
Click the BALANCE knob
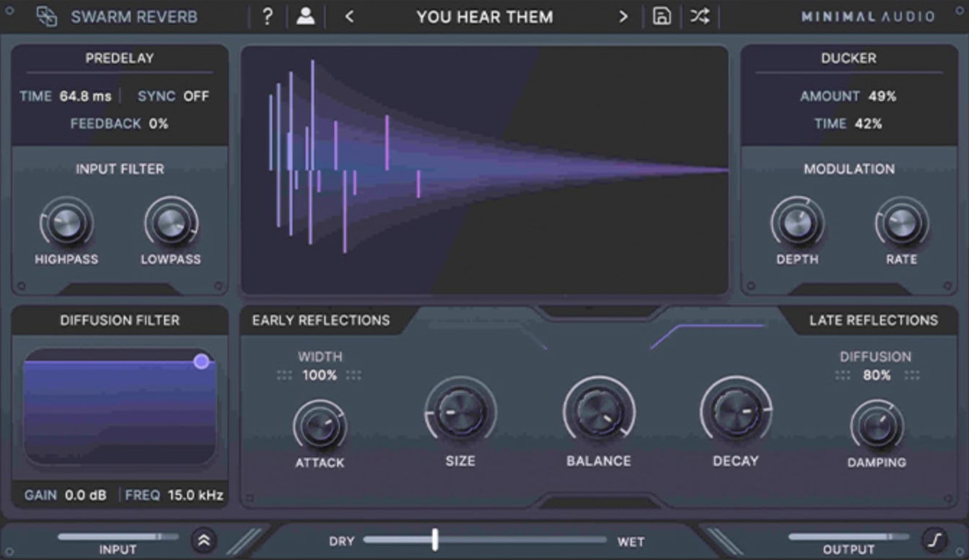[x=599, y=411]
